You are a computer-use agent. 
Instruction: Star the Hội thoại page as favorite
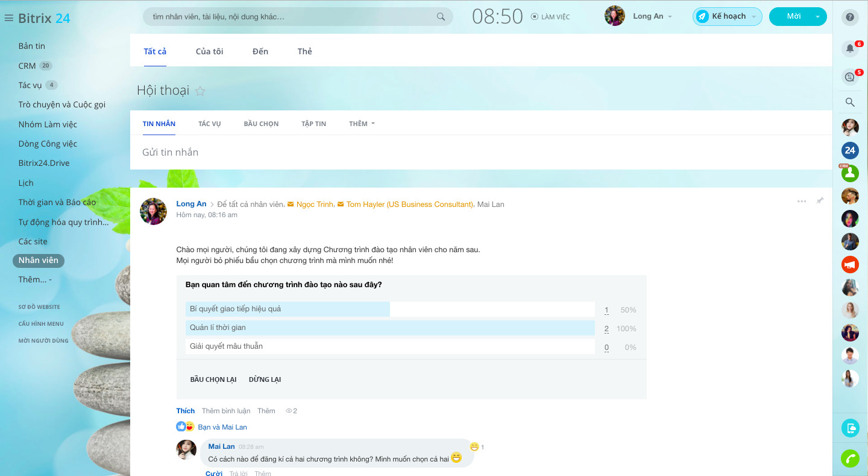point(200,91)
